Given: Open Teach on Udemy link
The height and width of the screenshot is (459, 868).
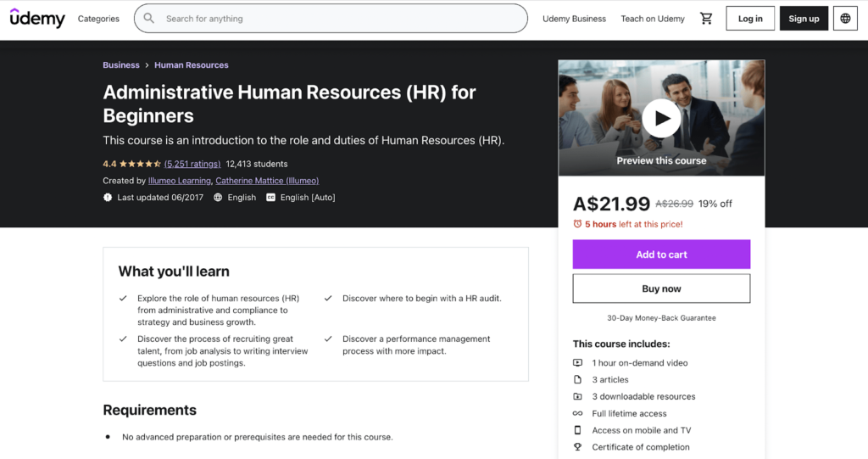Looking at the screenshot, I should click(x=653, y=19).
